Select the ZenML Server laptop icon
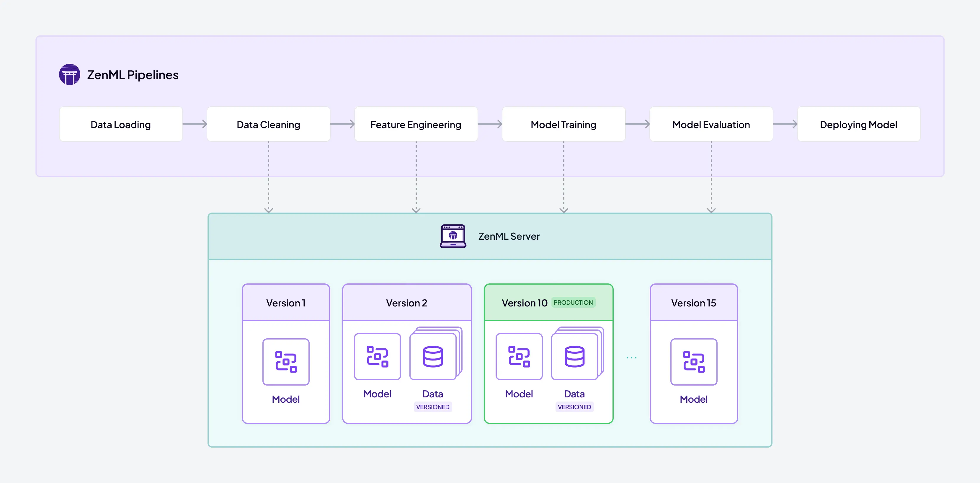The width and height of the screenshot is (980, 483). pyautogui.click(x=453, y=236)
